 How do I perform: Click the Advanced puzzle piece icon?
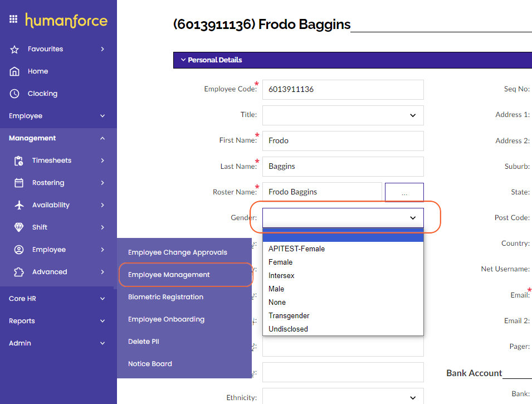pos(19,272)
